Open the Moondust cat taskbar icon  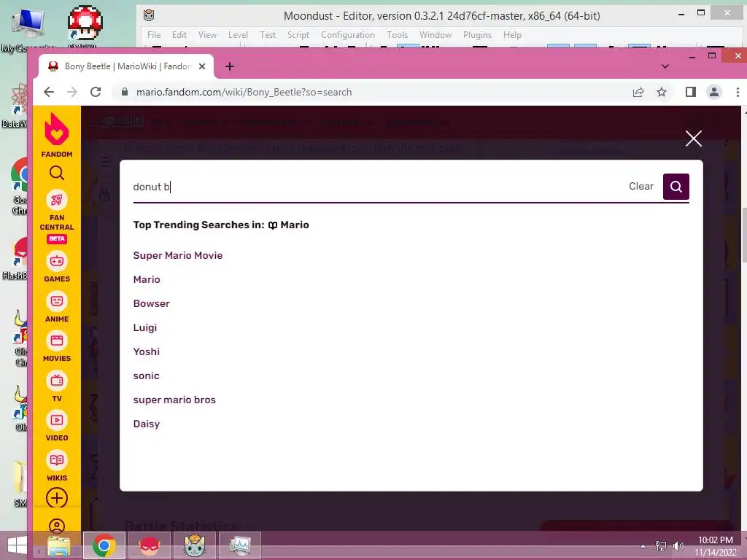click(194, 545)
